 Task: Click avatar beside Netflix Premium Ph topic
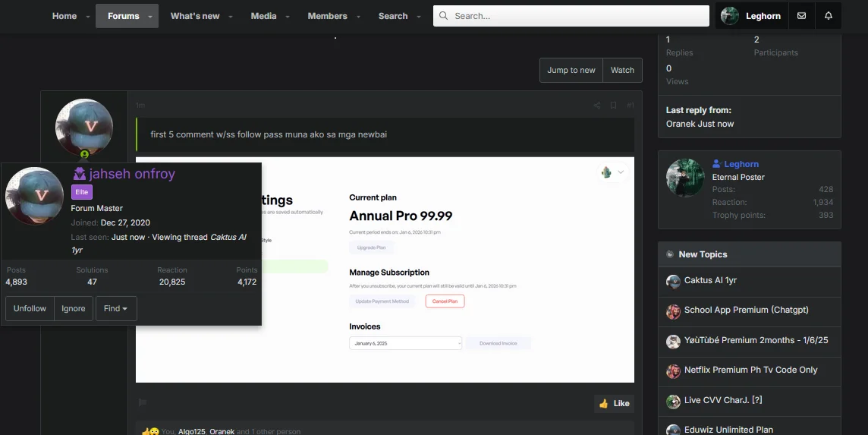673,371
